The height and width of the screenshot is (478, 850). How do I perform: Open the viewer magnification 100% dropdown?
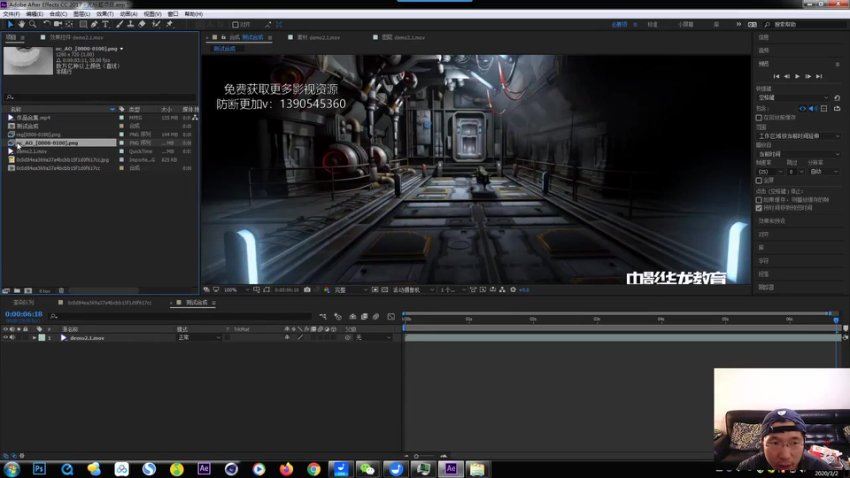(x=236, y=290)
